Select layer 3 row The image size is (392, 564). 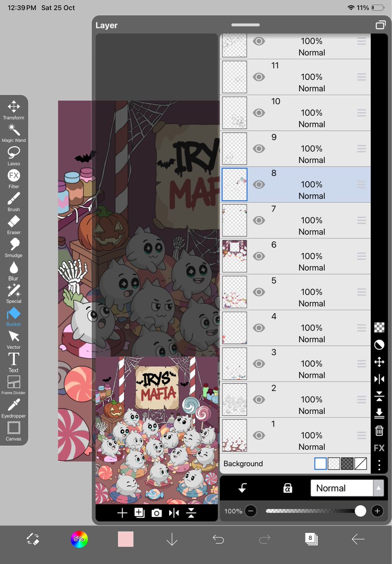click(x=295, y=364)
